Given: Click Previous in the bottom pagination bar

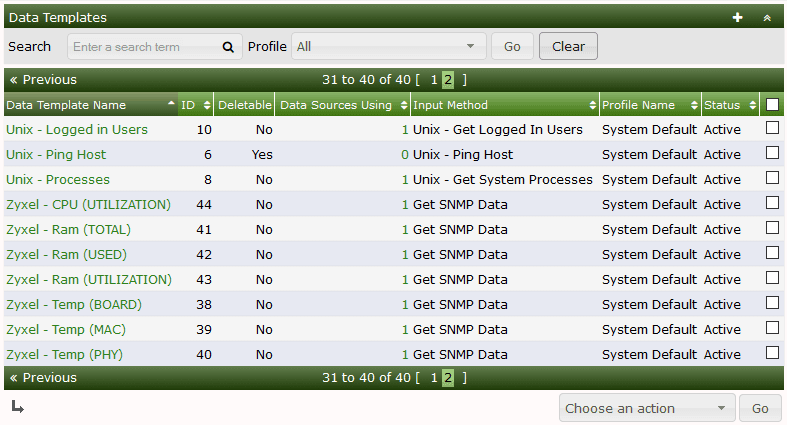Looking at the screenshot, I should point(43,378).
